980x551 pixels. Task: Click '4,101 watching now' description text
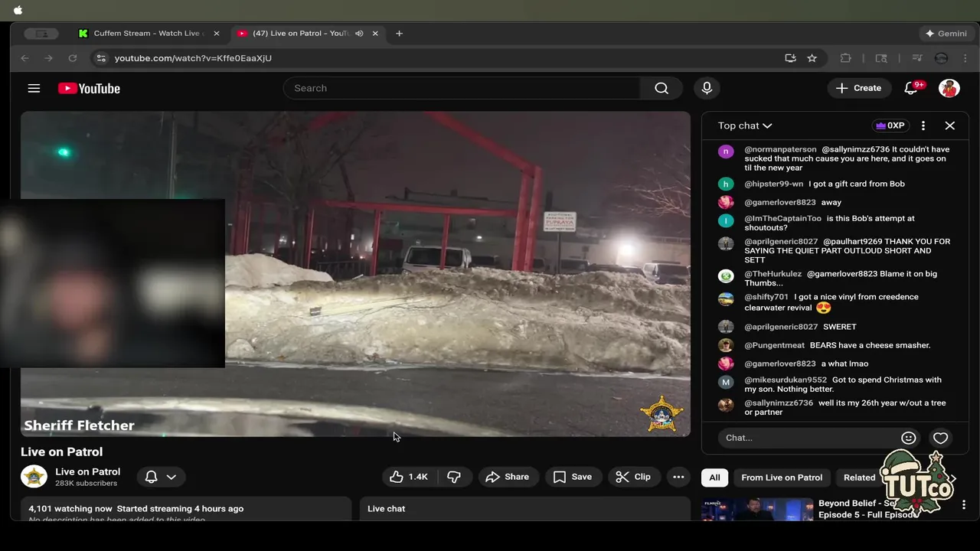pyautogui.click(x=70, y=508)
